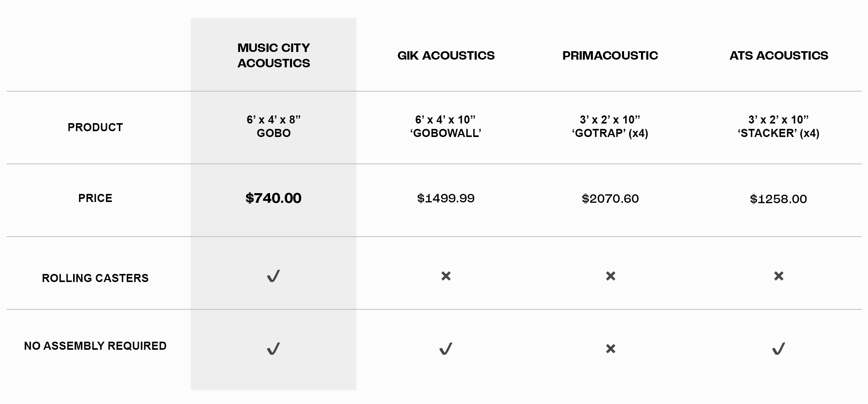Click the $1258.00 price
This screenshot has height=404, width=868.
778,199
